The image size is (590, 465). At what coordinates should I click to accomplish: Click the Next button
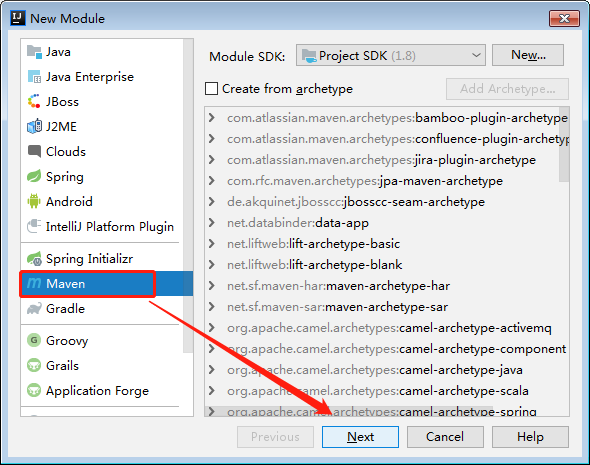pyautogui.click(x=360, y=437)
